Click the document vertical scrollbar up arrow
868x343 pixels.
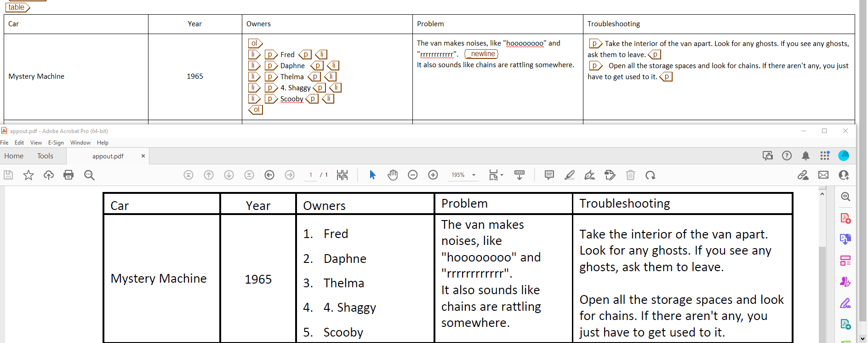pos(822,194)
